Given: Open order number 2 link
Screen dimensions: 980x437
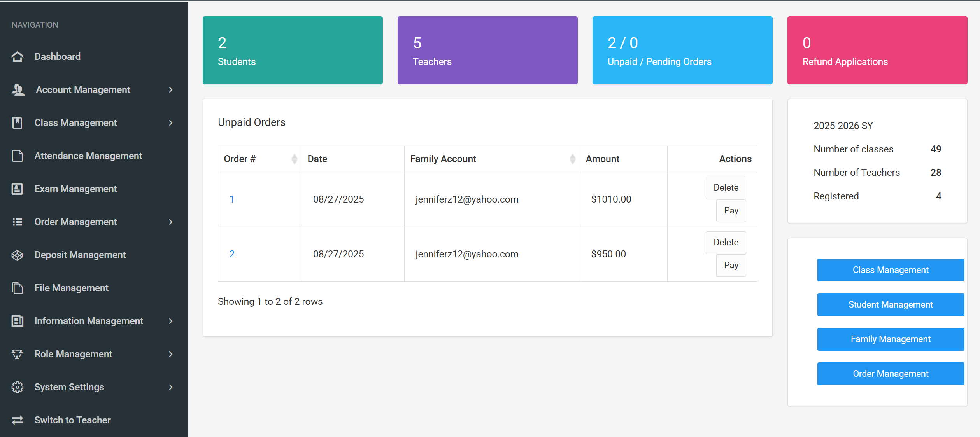Looking at the screenshot, I should (232, 254).
